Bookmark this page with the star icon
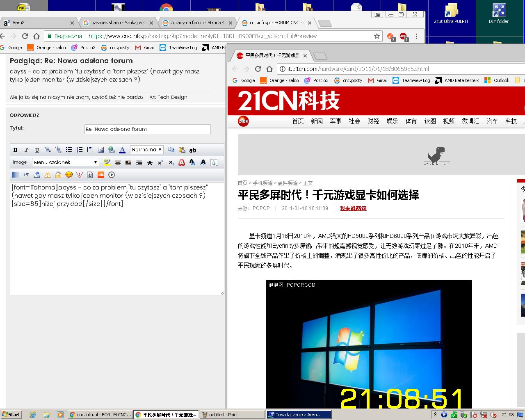The width and height of the screenshot is (525, 420). (377, 36)
